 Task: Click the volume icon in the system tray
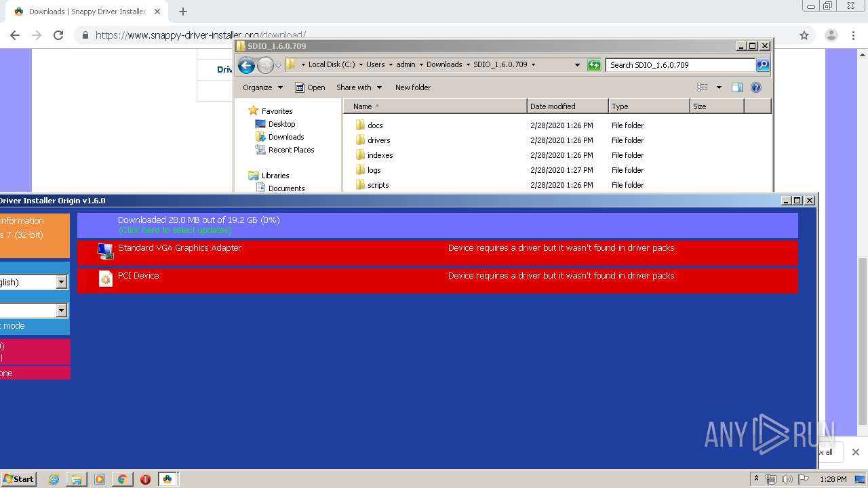point(787,479)
